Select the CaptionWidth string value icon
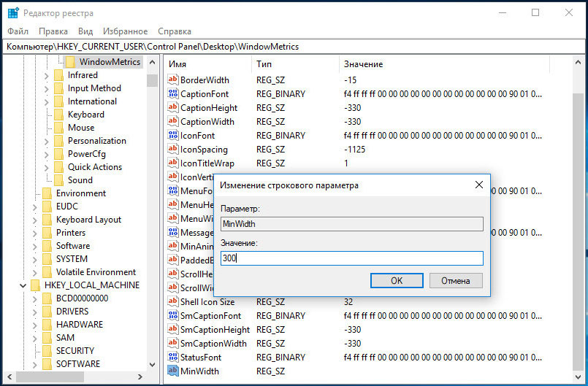588x386 pixels. coord(172,121)
